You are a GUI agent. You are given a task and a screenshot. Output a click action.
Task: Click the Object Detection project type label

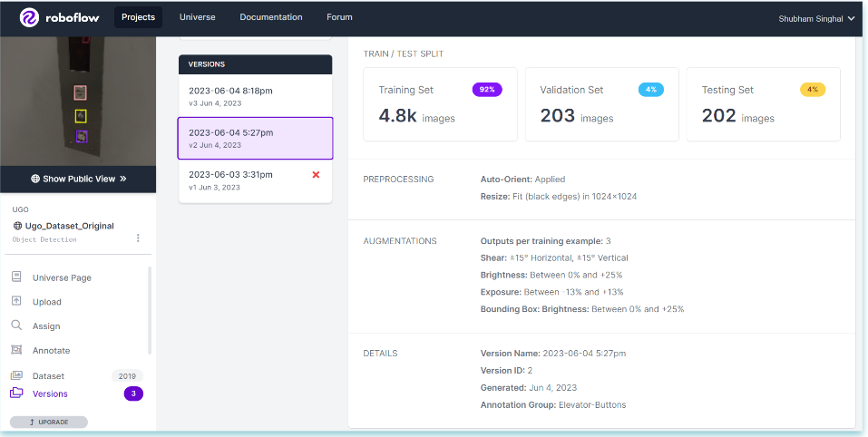(44, 239)
